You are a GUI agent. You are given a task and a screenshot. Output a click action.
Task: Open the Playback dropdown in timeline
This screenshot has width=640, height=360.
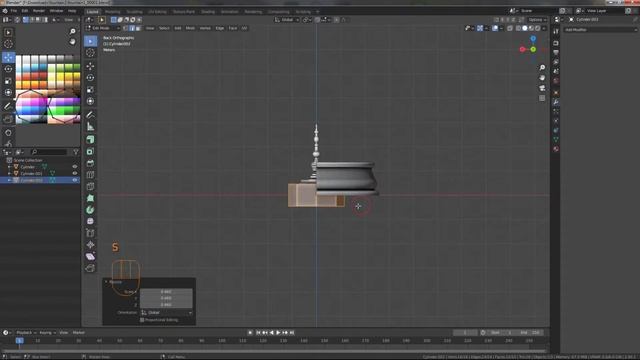pos(26,333)
